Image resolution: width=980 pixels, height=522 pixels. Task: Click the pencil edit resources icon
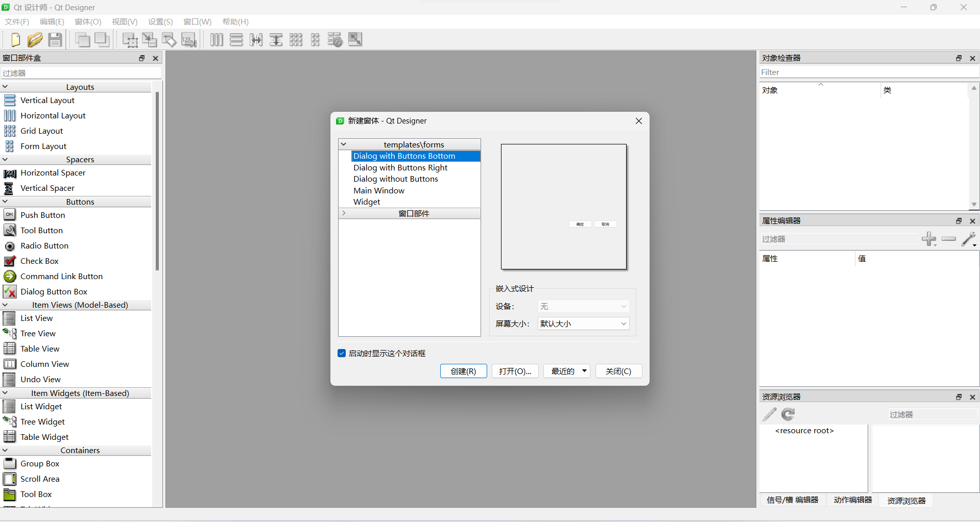[x=770, y=414]
